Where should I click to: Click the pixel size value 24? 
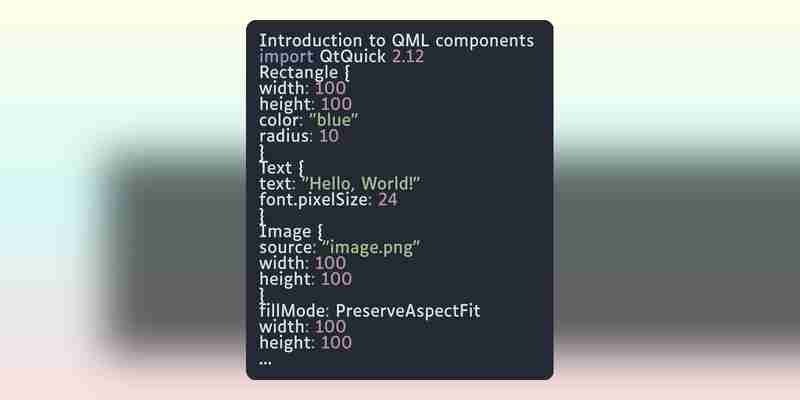[388, 200]
